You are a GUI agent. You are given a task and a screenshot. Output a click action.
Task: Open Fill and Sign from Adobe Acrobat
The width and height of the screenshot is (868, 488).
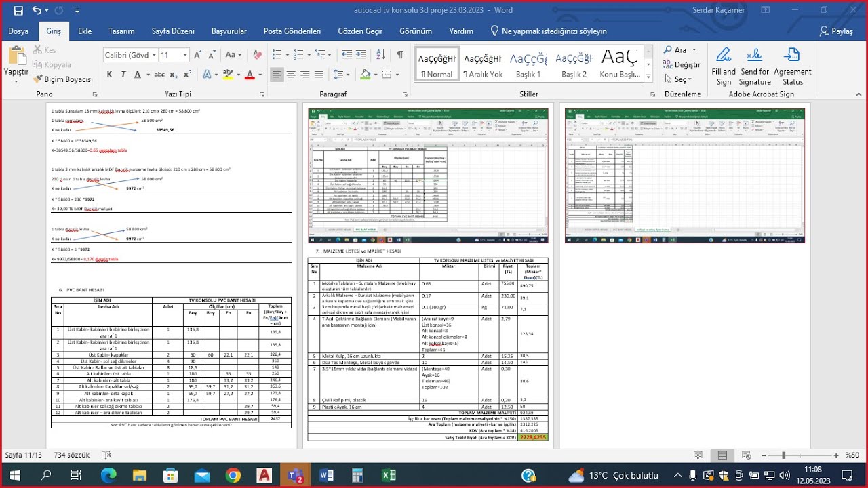tap(724, 66)
